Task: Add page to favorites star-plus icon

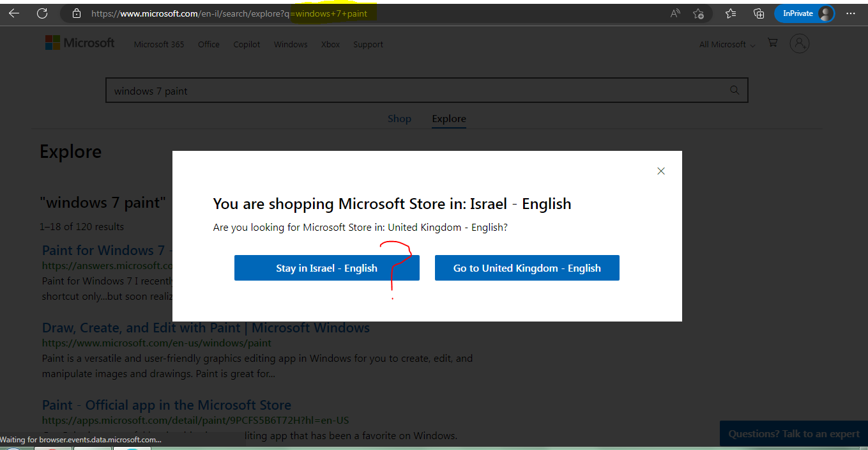Action: pyautogui.click(x=698, y=13)
